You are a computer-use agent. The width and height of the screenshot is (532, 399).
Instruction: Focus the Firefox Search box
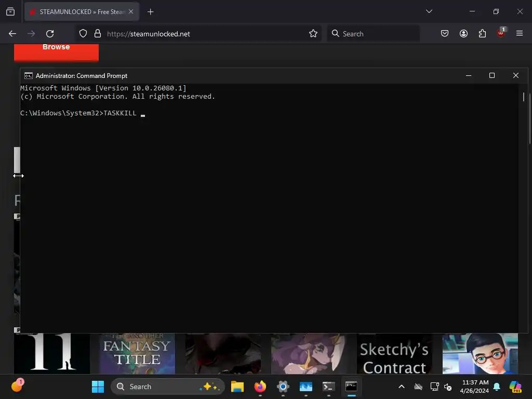[x=373, y=34]
